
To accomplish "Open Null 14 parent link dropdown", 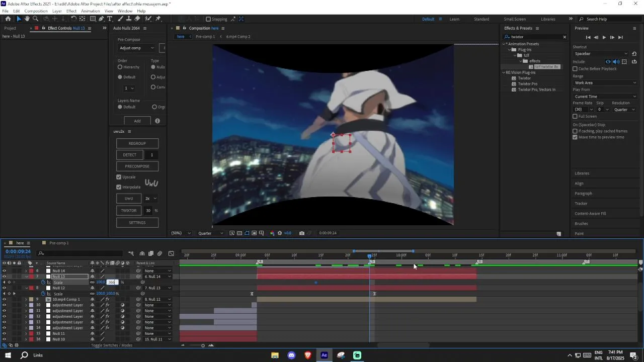I will (158, 270).
